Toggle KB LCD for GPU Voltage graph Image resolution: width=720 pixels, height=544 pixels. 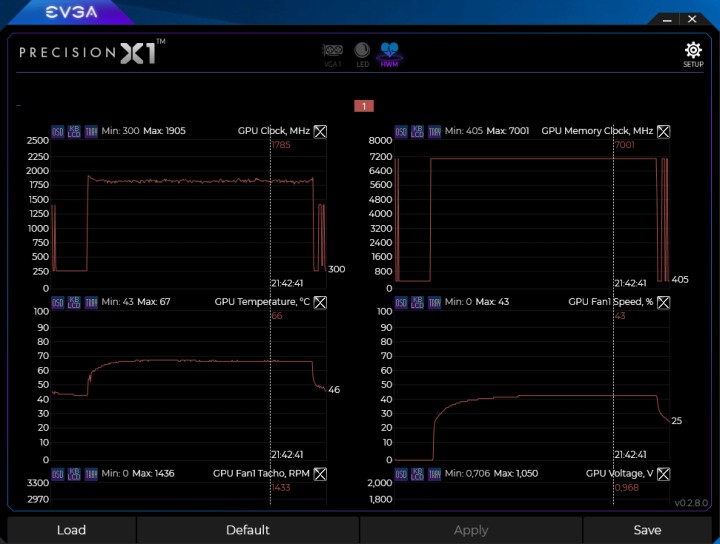pos(417,474)
